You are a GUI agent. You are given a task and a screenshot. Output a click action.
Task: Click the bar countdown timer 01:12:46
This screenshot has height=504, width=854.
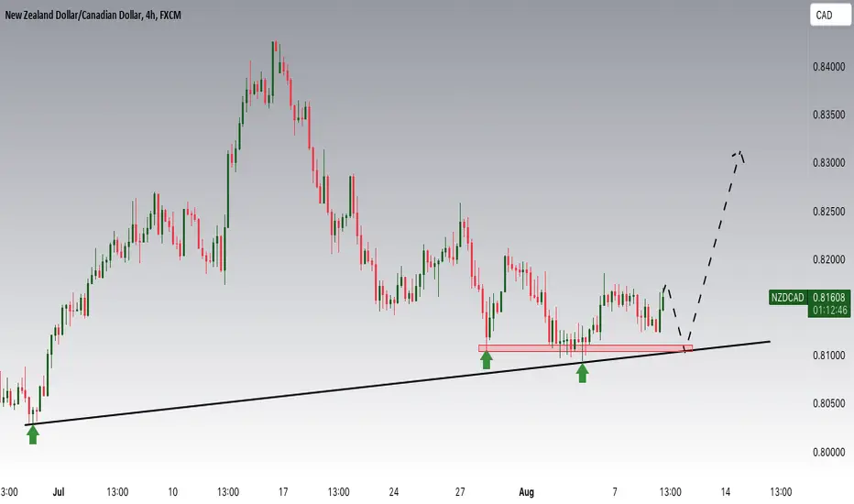829,311
